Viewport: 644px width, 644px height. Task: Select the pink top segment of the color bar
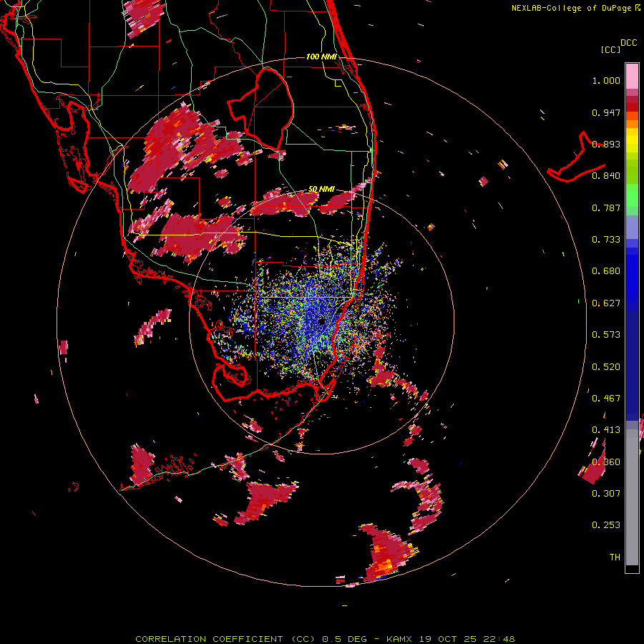pyautogui.click(x=632, y=75)
